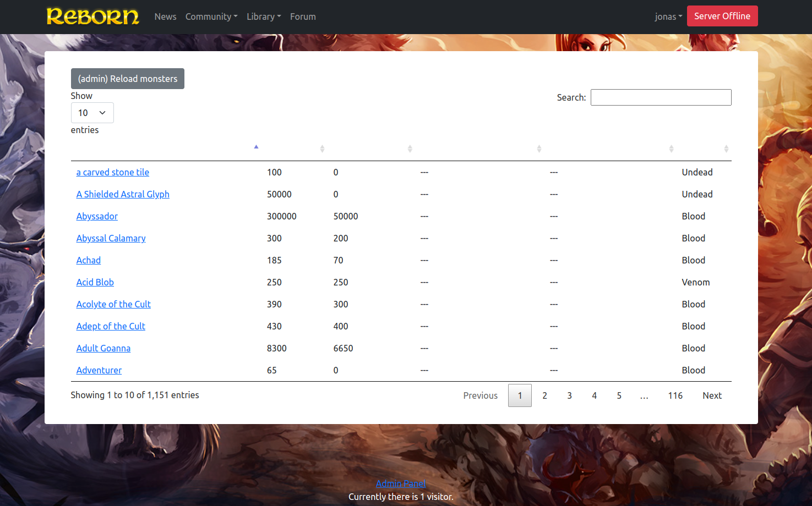Open the Abyssador monster page

click(97, 216)
